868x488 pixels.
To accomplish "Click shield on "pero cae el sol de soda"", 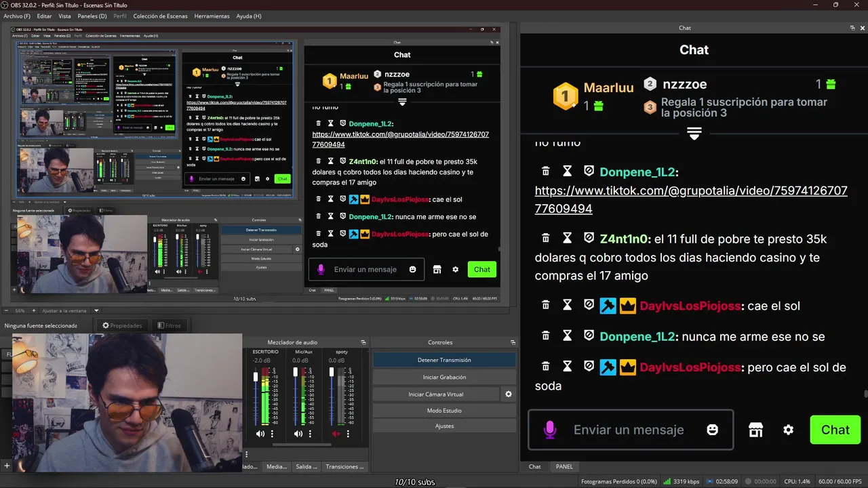I will click(589, 367).
